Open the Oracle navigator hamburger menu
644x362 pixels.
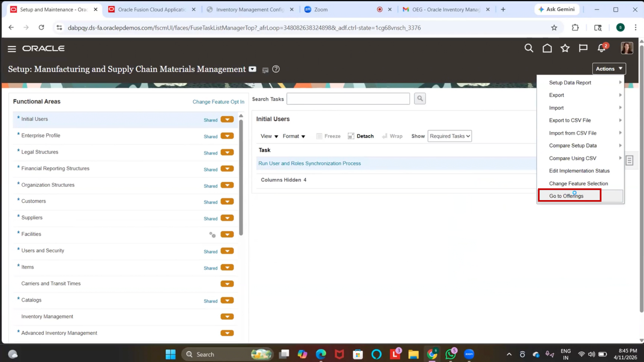(x=12, y=49)
